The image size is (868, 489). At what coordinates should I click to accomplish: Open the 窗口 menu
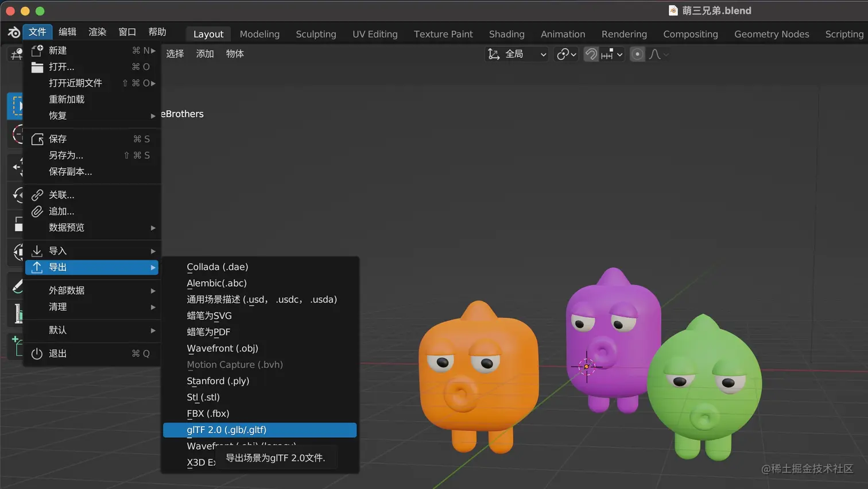pos(127,32)
